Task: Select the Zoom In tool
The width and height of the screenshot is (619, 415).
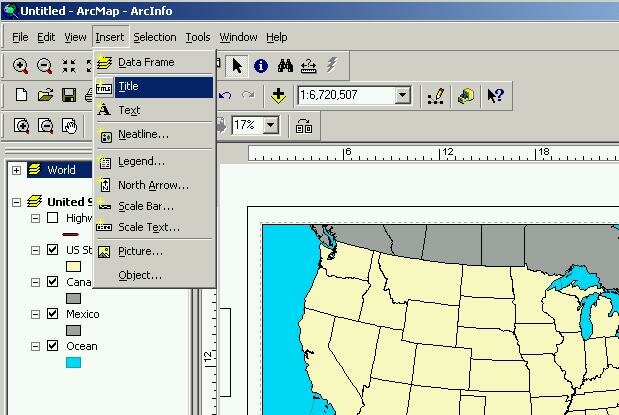Action: pyautogui.click(x=21, y=66)
